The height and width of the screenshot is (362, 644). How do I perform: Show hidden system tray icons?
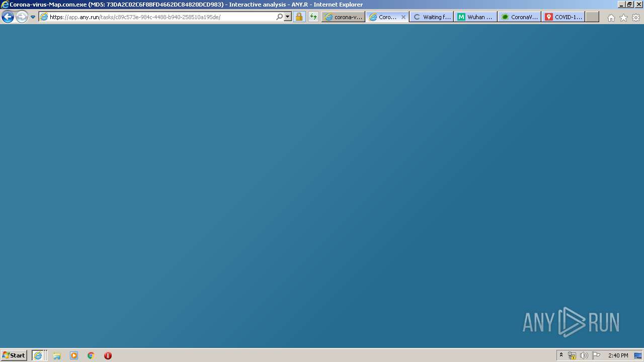pyautogui.click(x=561, y=355)
